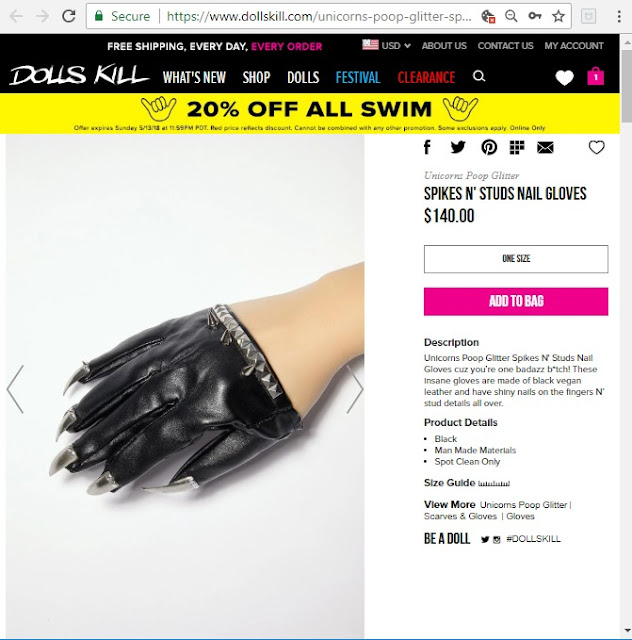The image size is (632, 640).
Task: Share product on Facebook icon
Action: [x=427, y=147]
